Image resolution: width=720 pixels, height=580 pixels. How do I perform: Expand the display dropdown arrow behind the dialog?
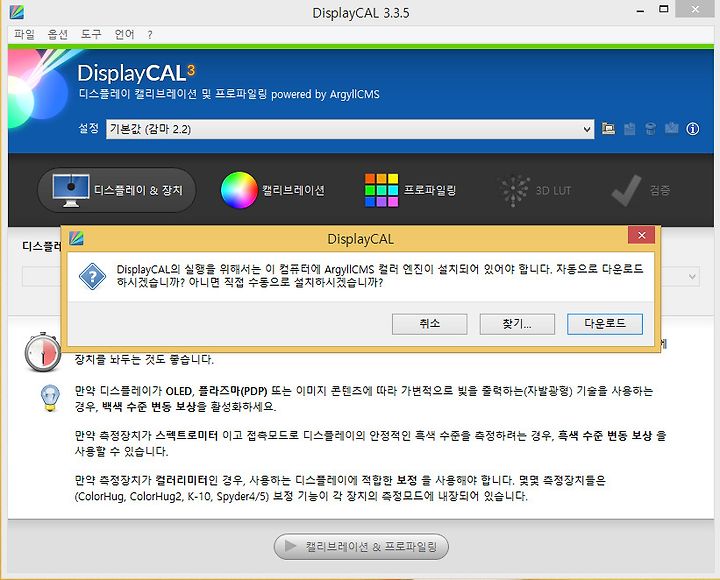pyautogui.click(x=692, y=277)
